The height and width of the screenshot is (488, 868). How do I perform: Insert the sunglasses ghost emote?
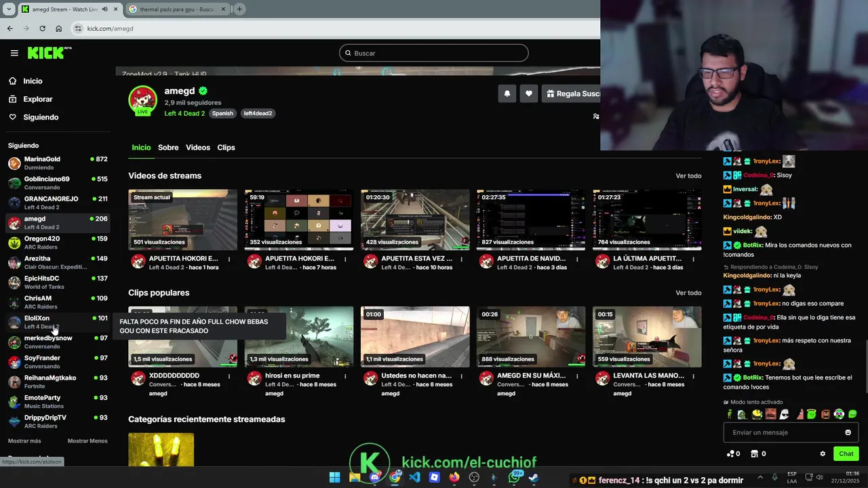click(785, 414)
